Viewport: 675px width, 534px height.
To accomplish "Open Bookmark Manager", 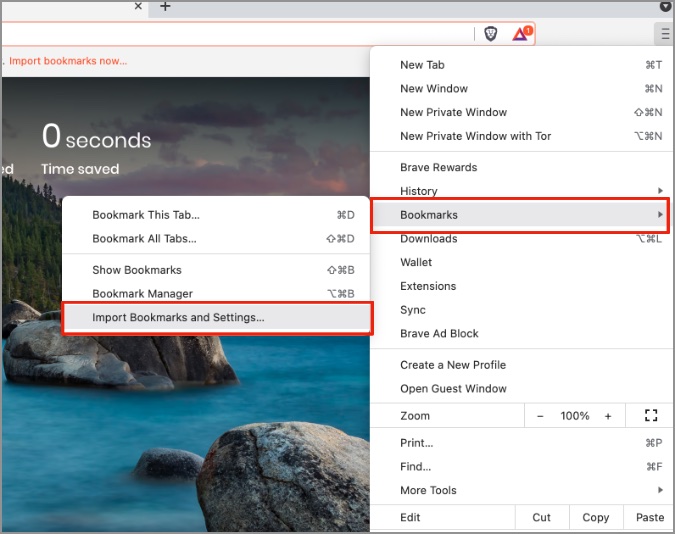I will click(x=216, y=294).
